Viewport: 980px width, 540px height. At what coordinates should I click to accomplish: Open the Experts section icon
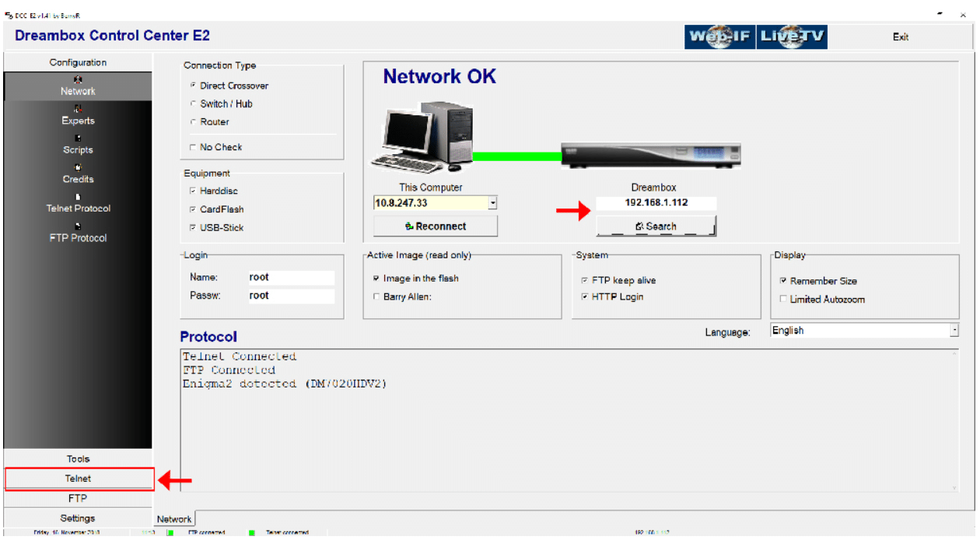click(x=78, y=110)
